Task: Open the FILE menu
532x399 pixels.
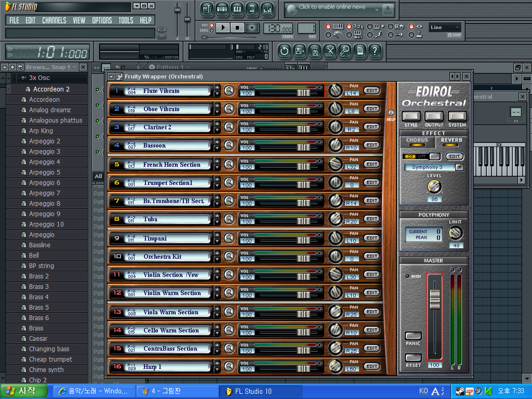Action: pos(14,20)
